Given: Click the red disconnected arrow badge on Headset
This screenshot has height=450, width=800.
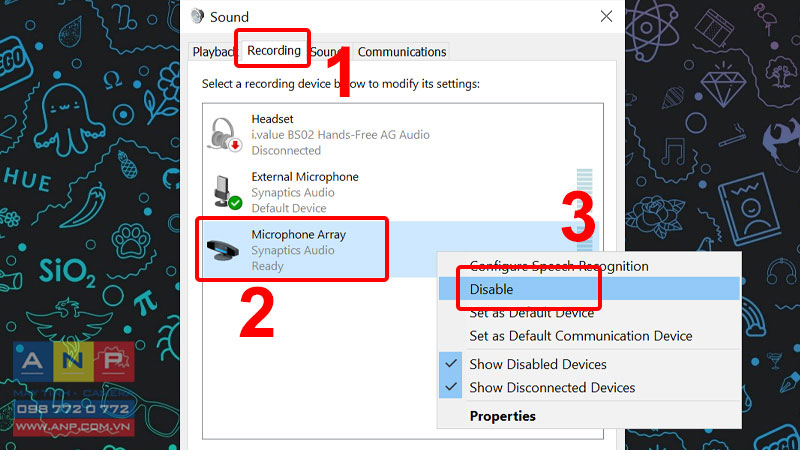Looking at the screenshot, I should (x=235, y=145).
